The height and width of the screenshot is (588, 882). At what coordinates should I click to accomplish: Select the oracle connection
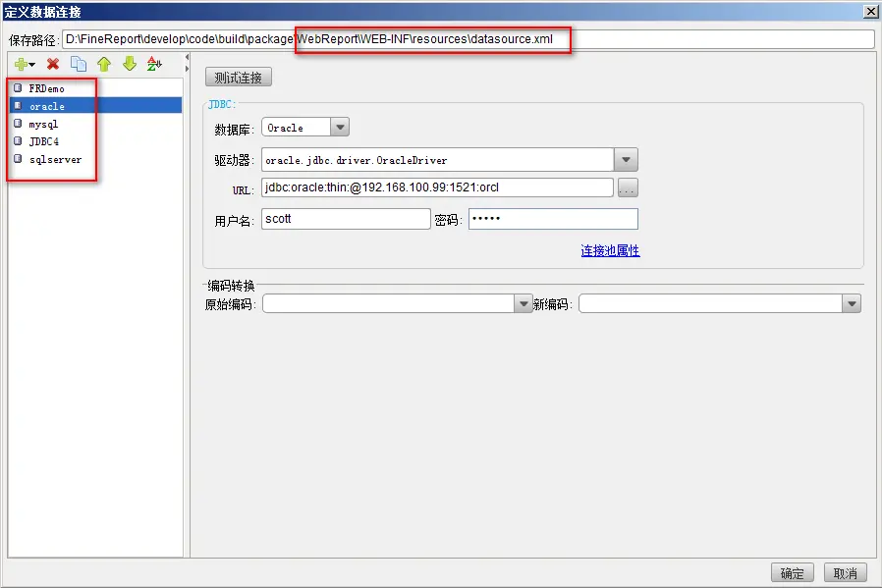coord(95,106)
